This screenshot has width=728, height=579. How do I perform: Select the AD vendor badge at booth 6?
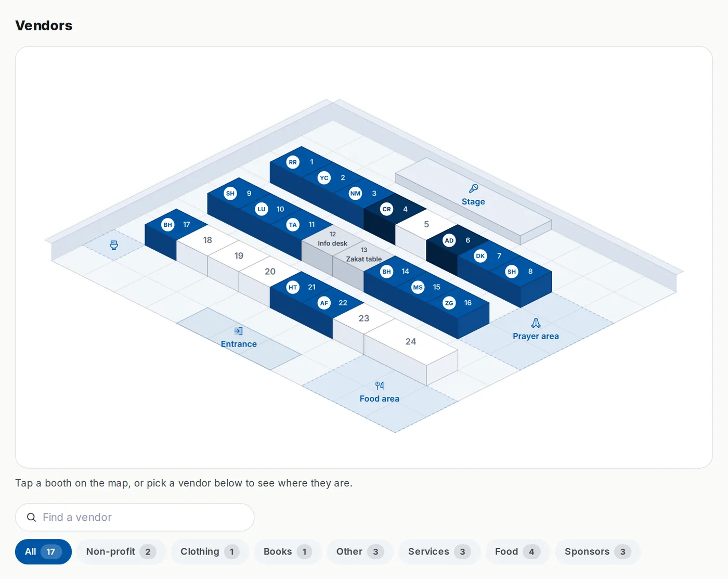point(449,240)
